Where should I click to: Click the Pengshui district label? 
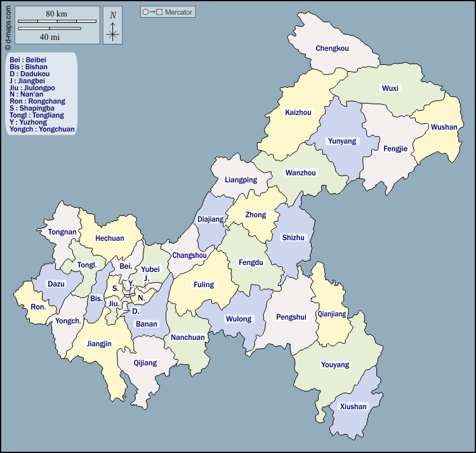click(291, 316)
